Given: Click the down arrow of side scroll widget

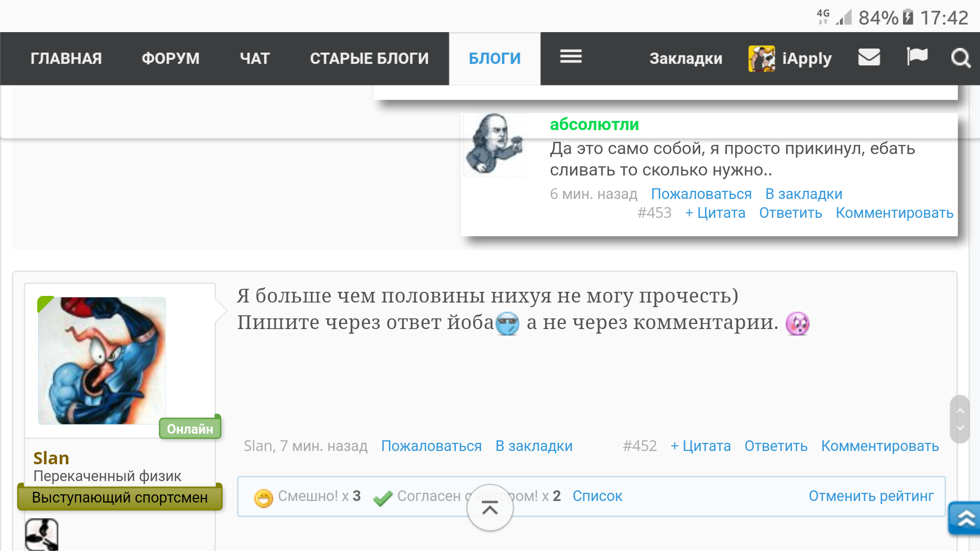Looking at the screenshot, I should (960, 428).
